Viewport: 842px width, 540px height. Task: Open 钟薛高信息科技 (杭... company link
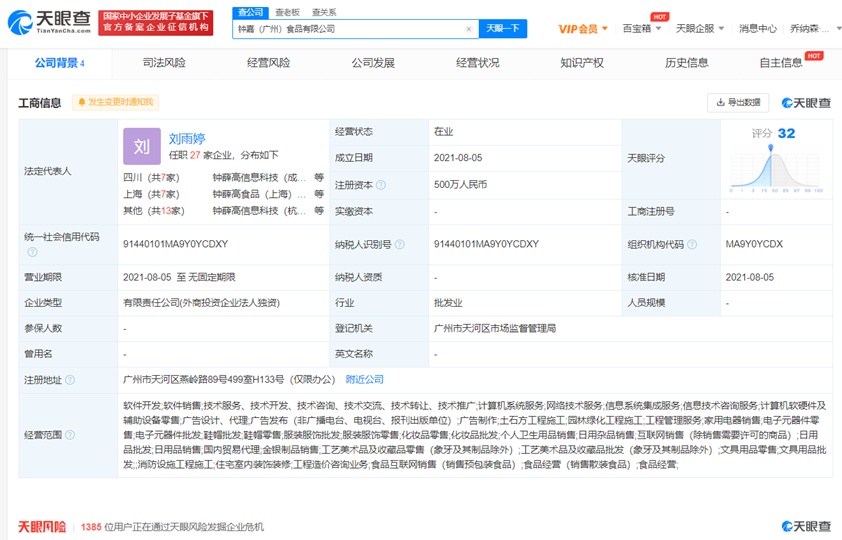click(259, 211)
